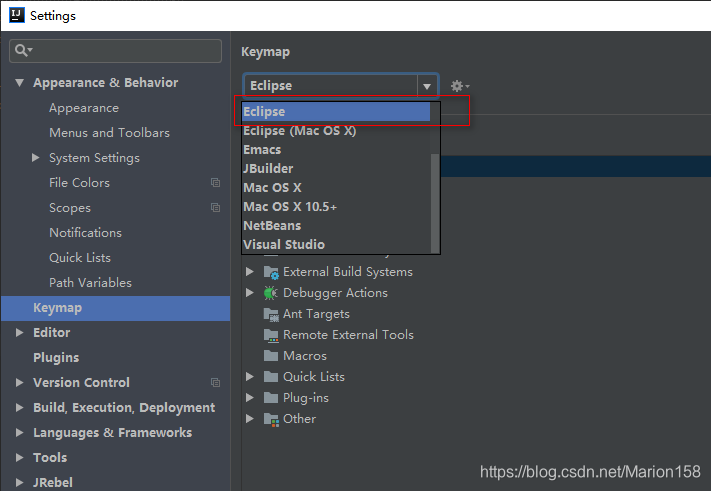Click the settings search field
711x491 pixels.
click(x=115, y=50)
